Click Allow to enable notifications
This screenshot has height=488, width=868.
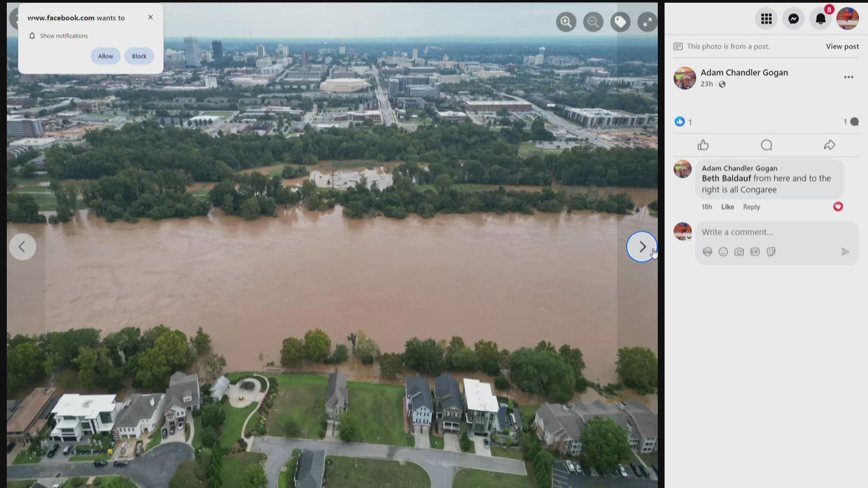pyautogui.click(x=105, y=56)
